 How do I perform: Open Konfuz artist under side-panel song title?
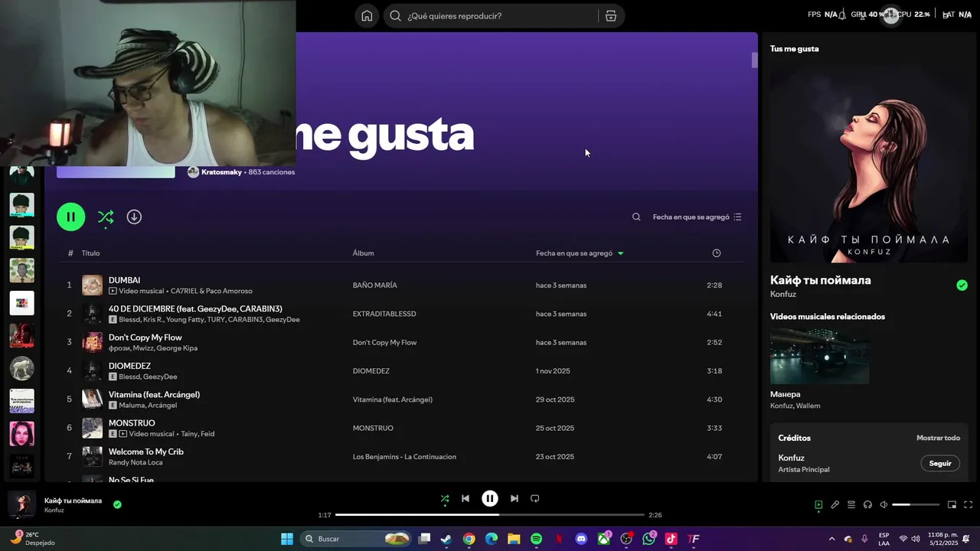click(783, 295)
